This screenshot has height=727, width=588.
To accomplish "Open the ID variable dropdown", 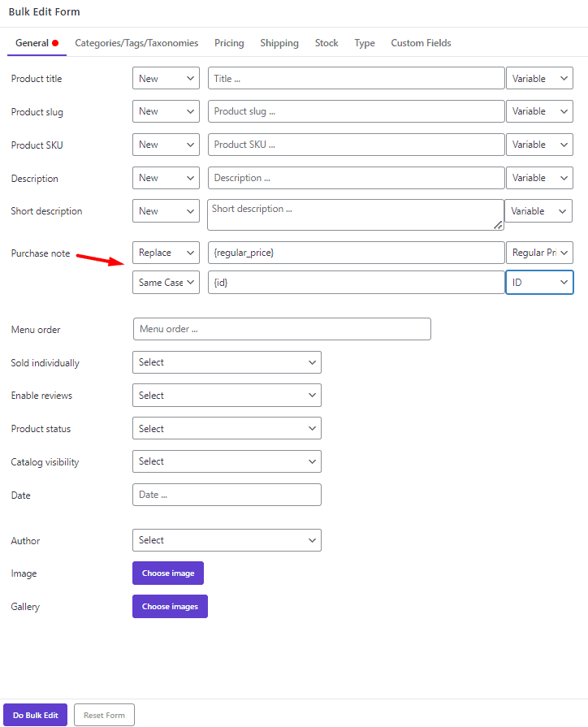I will pos(539,282).
